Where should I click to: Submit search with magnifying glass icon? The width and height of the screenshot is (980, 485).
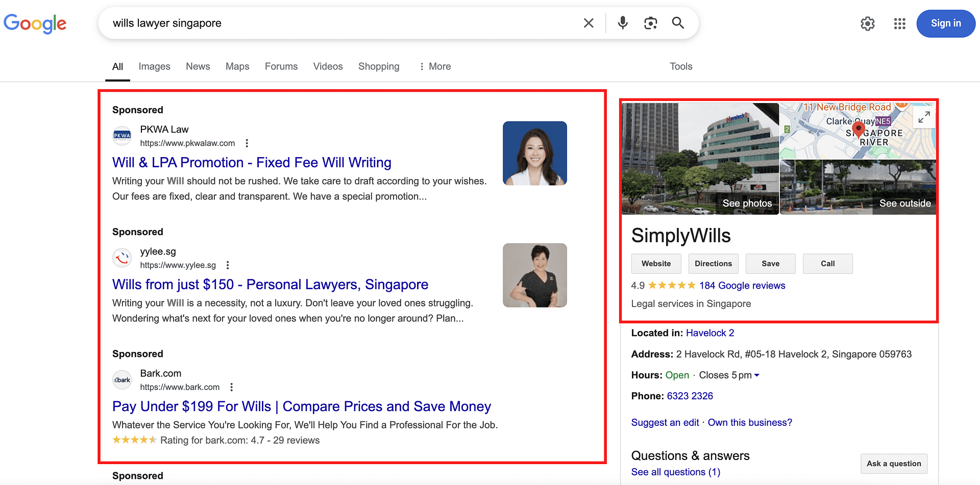[x=678, y=23]
